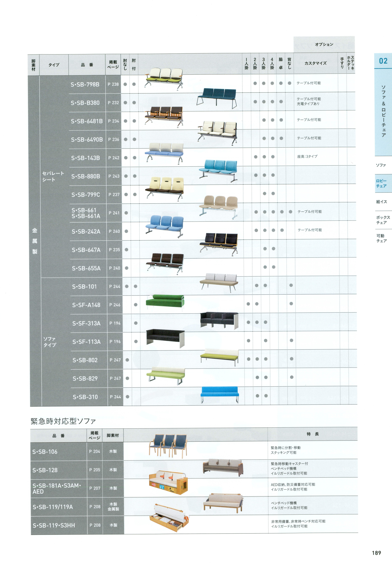Click product number S·SF-A148
The width and height of the screenshot is (392, 568).
[x=86, y=305]
